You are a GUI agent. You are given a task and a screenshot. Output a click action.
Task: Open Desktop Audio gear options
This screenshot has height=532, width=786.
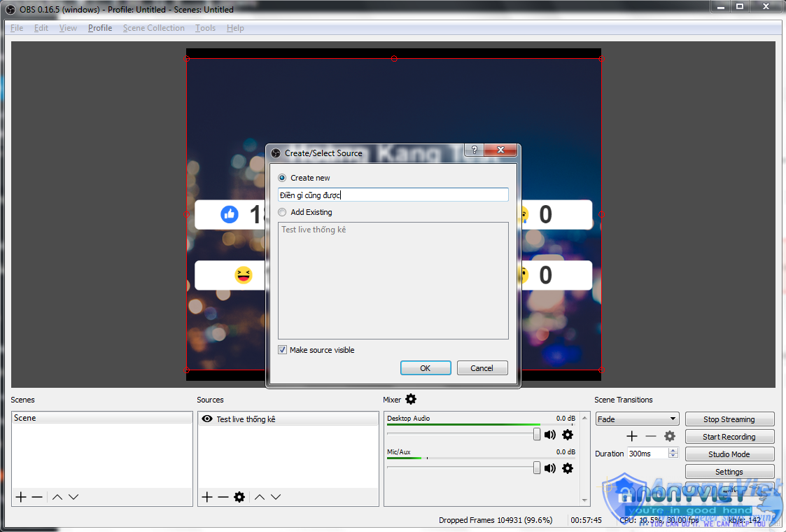[x=568, y=435]
